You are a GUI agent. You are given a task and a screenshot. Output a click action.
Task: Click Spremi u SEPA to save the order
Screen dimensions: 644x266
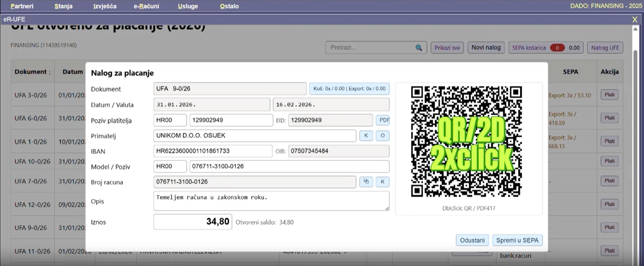517,240
